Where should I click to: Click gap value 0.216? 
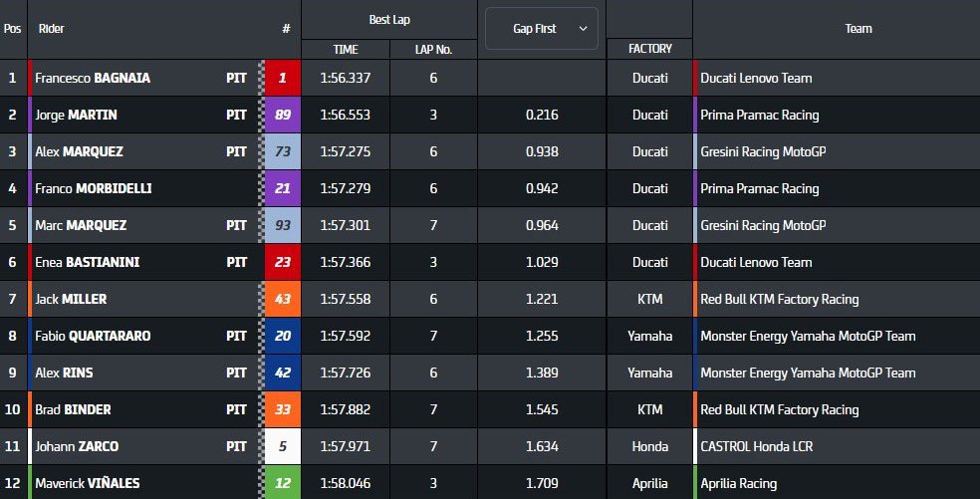(542, 116)
